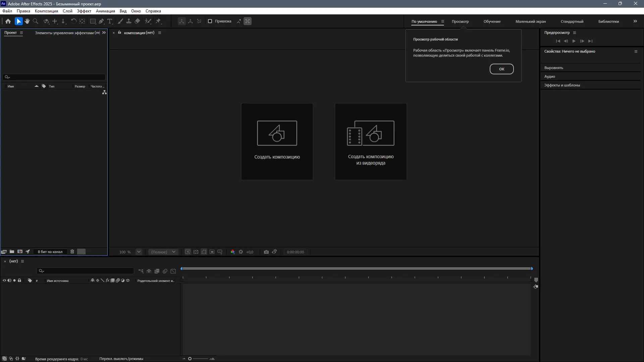Select the Zoom tool
Screen dimensions: 644x362
[x=35, y=21]
